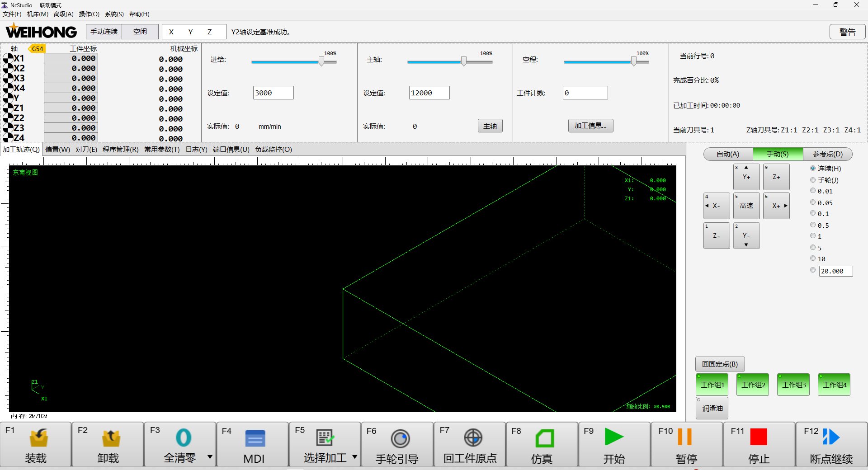This screenshot has height=470, width=868.
Task: Expand the select machining (选择加工) dropdown arrow
Action: click(x=354, y=457)
